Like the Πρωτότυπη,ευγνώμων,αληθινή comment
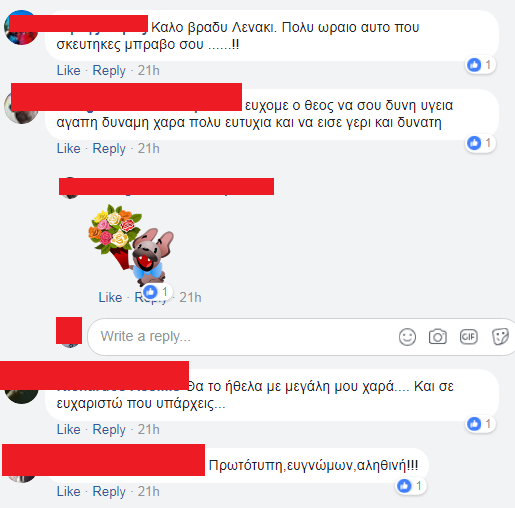The image size is (515, 508). pos(68,491)
